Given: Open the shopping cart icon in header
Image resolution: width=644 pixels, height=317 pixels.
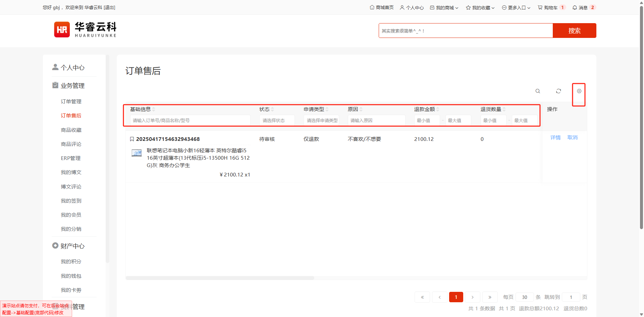Looking at the screenshot, I should (x=540, y=7).
